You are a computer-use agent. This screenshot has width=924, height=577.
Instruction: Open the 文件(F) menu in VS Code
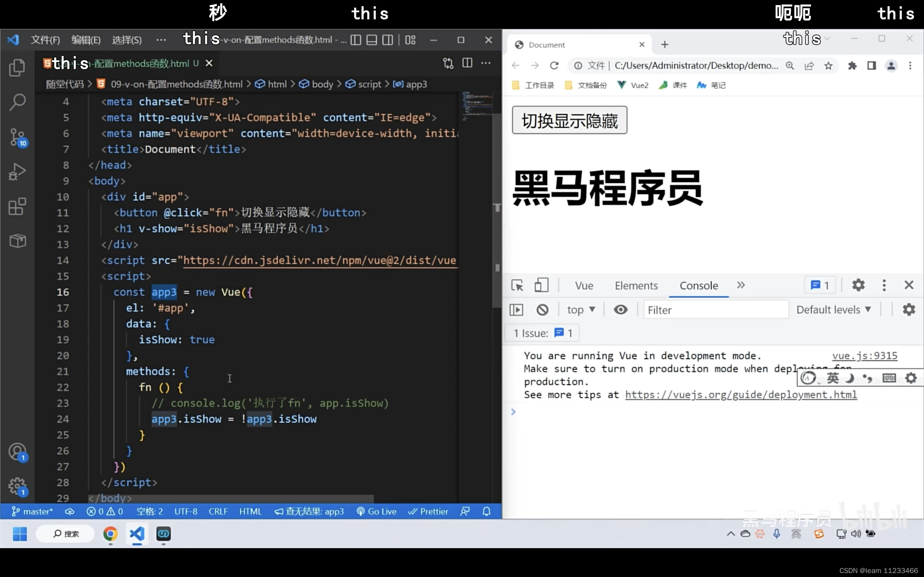45,40
